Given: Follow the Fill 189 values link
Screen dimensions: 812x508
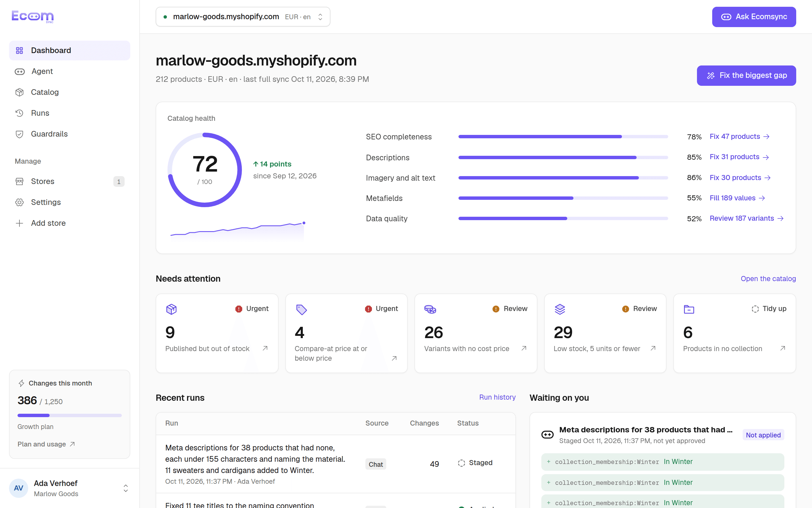Looking at the screenshot, I should tap(737, 198).
